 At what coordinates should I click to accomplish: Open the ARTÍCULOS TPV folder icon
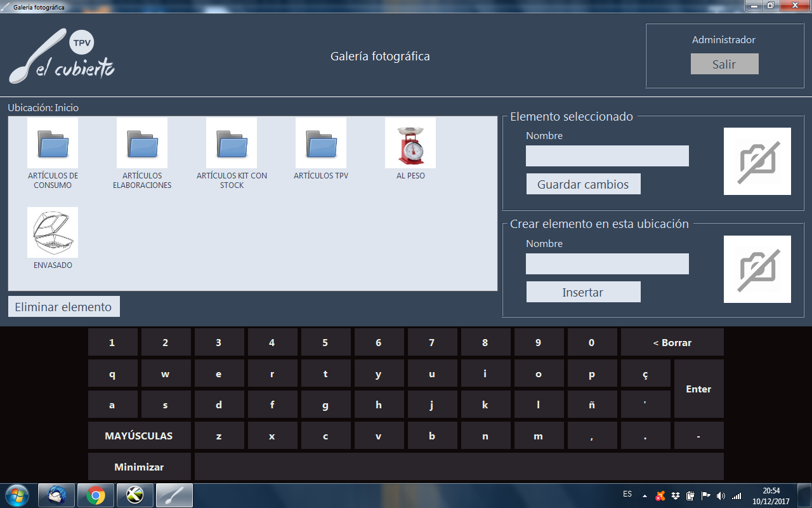click(x=321, y=143)
